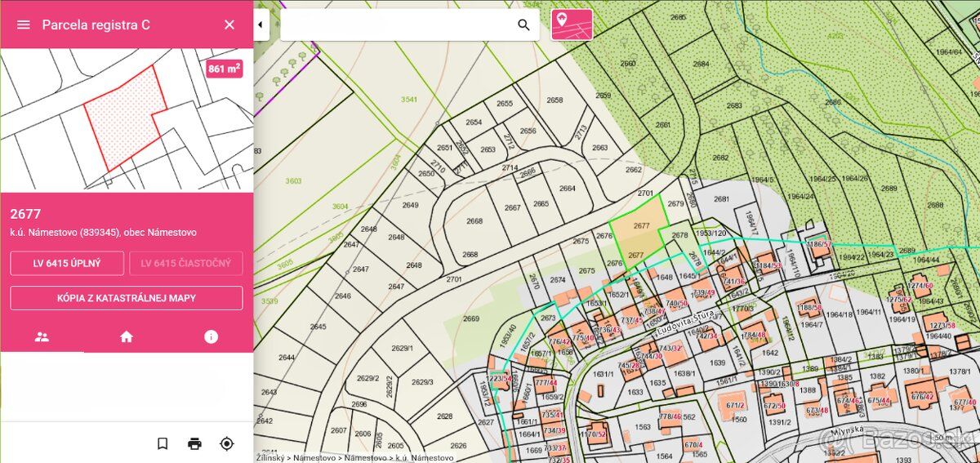This screenshot has width=980, height=463.
Task: Click the parcel preview thumbnail
Action: pos(127,120)
